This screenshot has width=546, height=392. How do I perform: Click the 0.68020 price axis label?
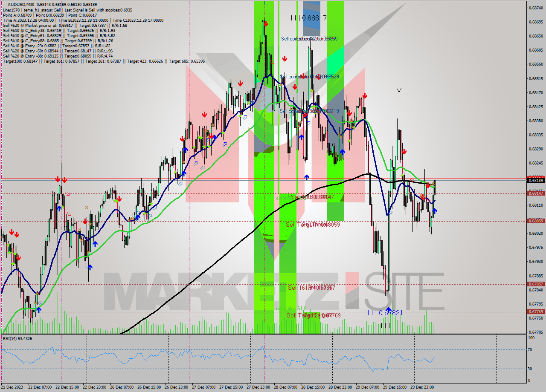536,233
